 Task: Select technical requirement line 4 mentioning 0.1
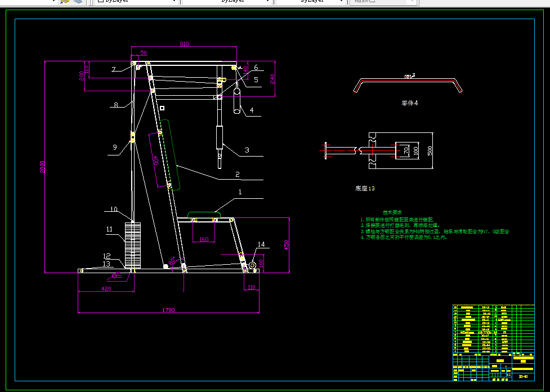point(404,238)
